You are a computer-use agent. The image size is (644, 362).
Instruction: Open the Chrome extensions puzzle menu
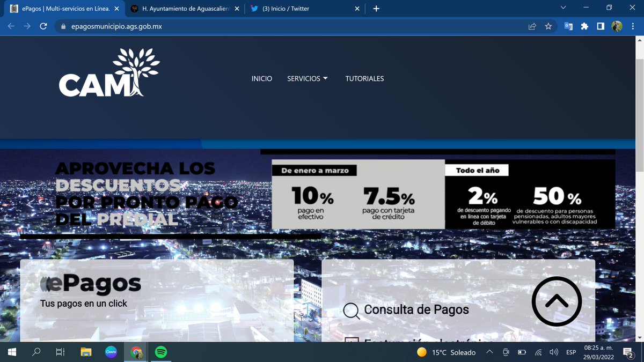pyautogui.click(x=584, y=26)
